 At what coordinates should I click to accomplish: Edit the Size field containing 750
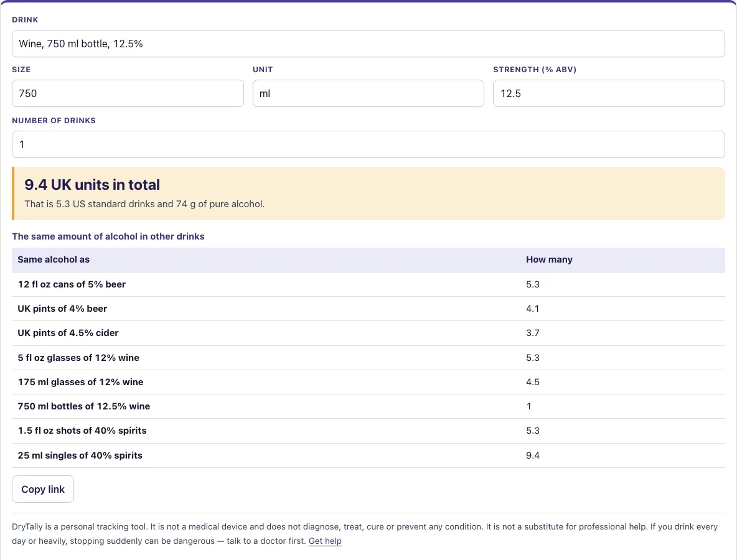tap(128, 93)
